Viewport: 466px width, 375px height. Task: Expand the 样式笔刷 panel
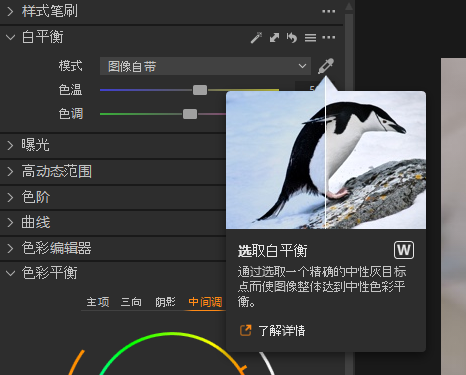(10, 11)
